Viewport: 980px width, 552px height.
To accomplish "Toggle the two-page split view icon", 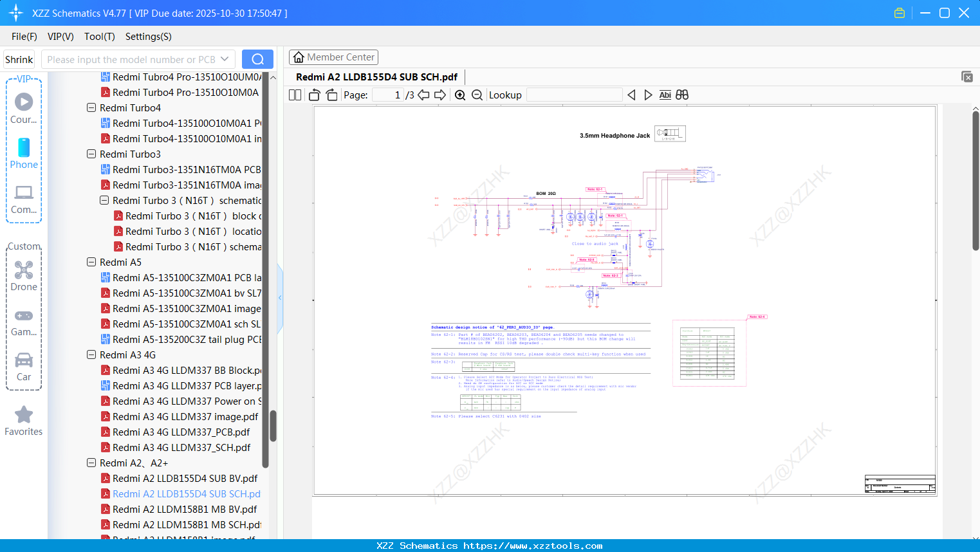I will [x=295, y=95].
